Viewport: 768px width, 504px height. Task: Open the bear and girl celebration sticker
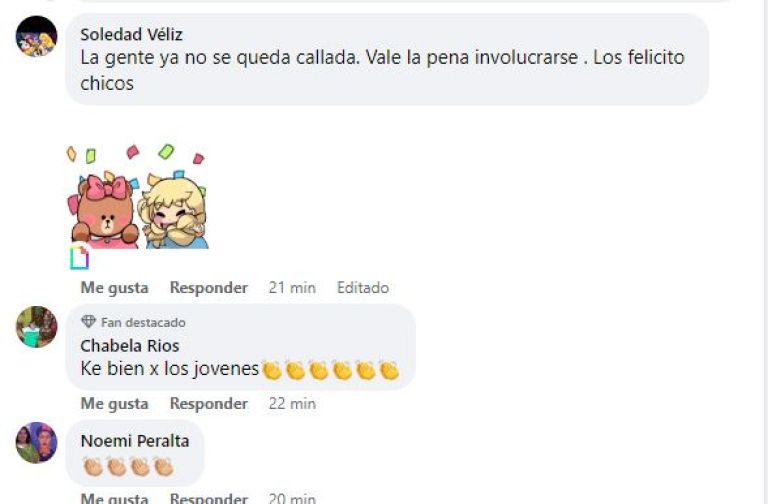tap(137, 196)
